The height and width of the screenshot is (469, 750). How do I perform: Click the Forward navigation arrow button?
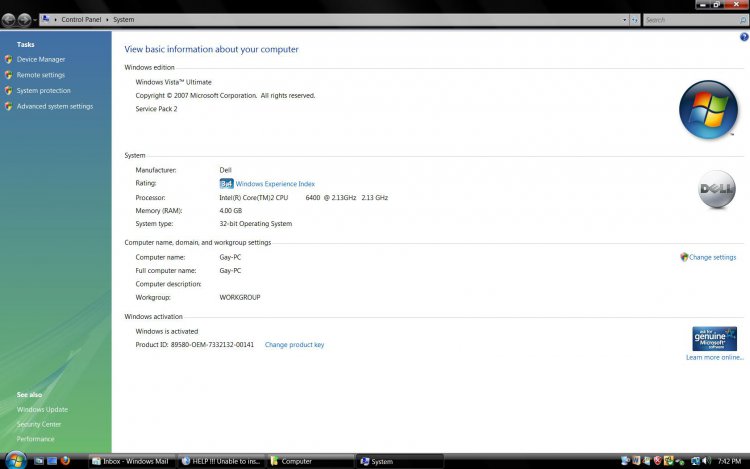tap(24, 20)
